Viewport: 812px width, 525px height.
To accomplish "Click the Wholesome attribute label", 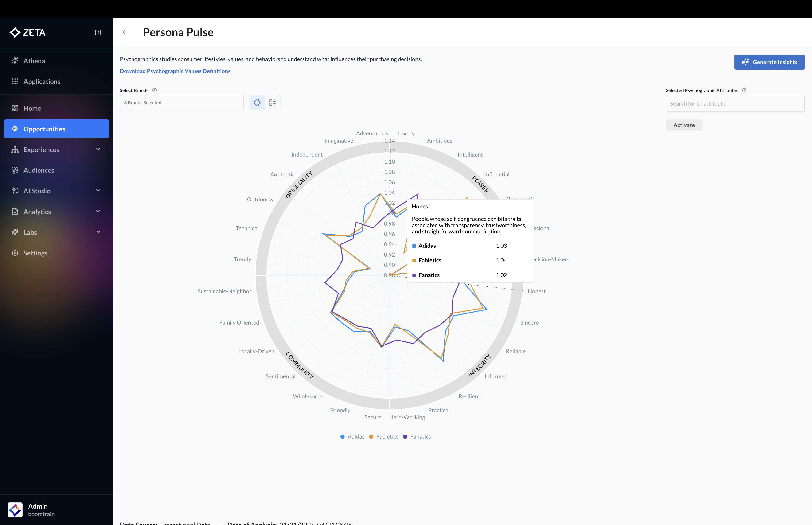I will pos(307,396).
